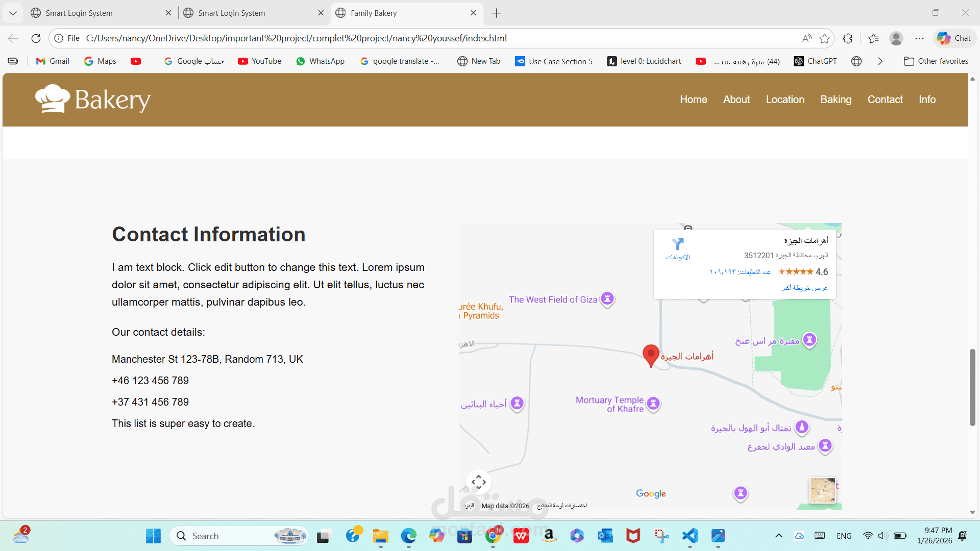Click the map directions arrow icon
980x551 pixels.
[x=677, y=244]
